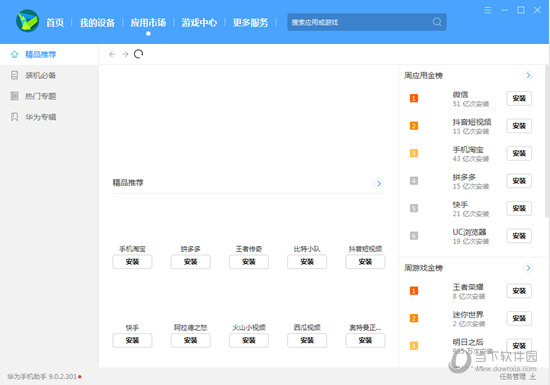Click the icon beside 装机必备
550x385 pixels.
pos(14,75)
